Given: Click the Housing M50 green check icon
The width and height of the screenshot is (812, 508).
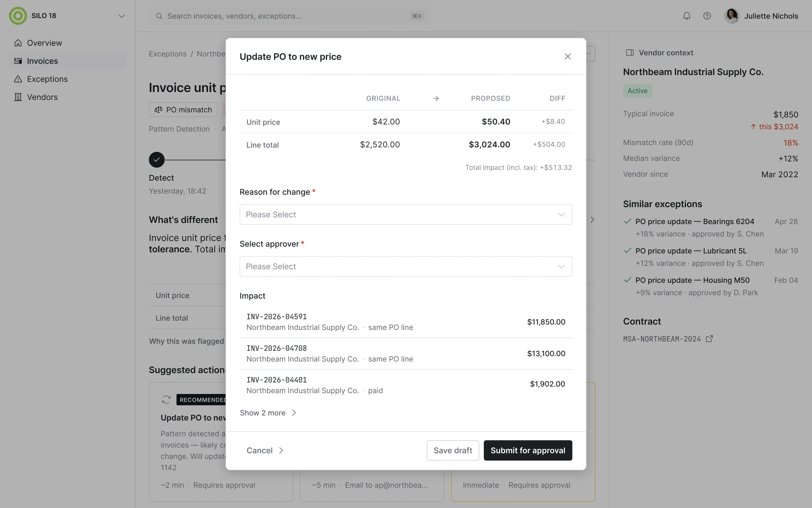Looking at the screenshot, I should [627, 280].
